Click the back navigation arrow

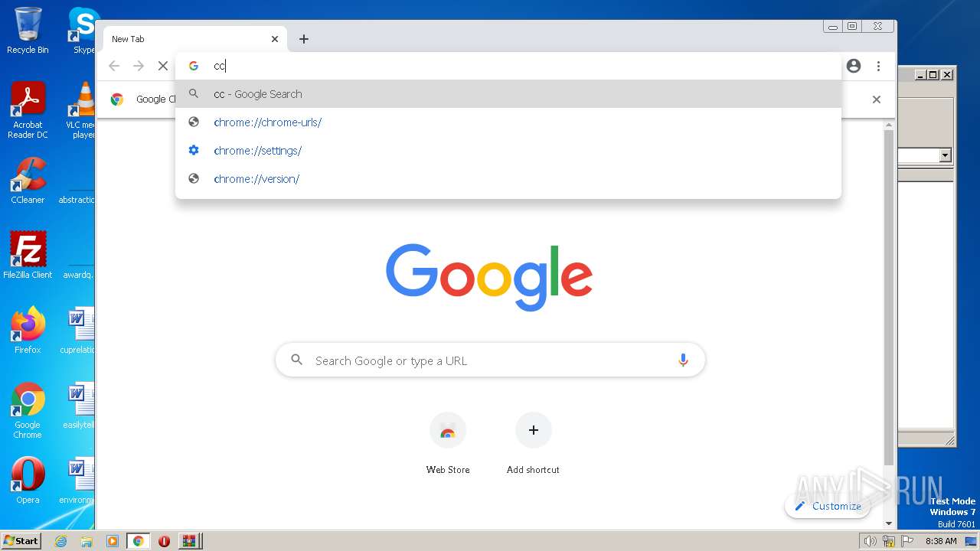click(x=114, y=66)
